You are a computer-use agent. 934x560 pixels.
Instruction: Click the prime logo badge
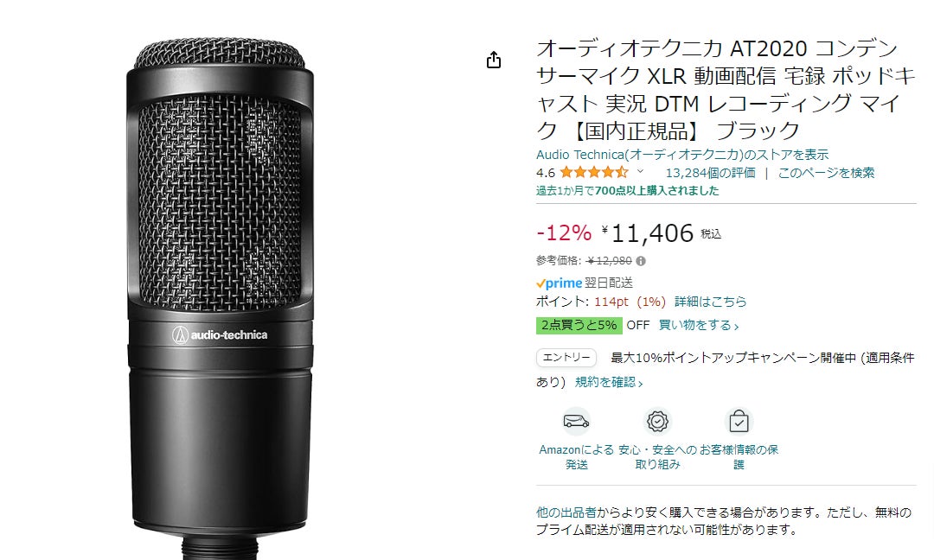coord(559,283)
